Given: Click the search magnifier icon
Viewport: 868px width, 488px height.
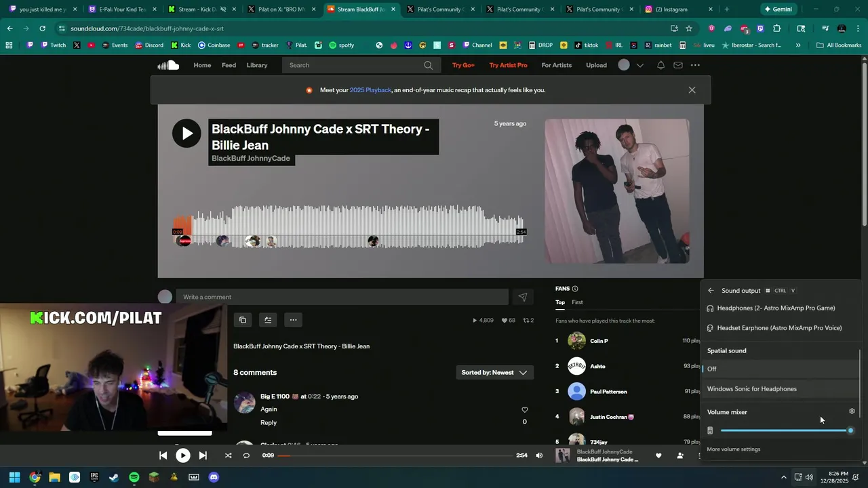Looking at the screenshot, I should (x=428, y=65).
